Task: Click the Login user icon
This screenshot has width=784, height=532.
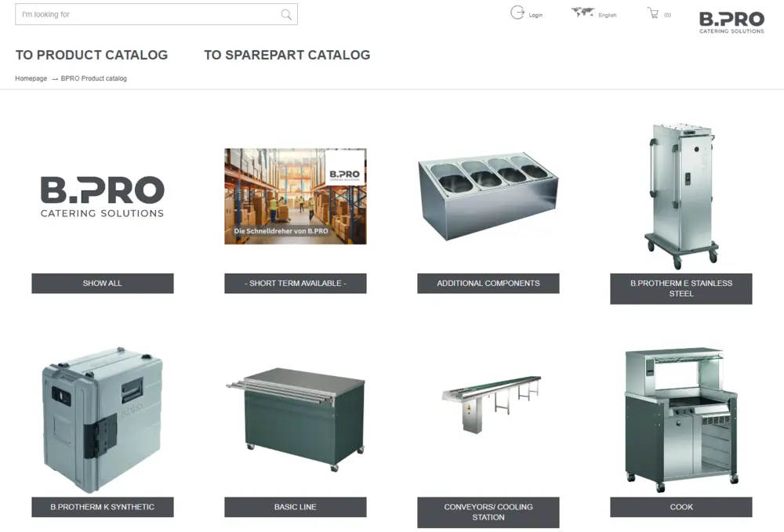Action: tap(518, 13)
